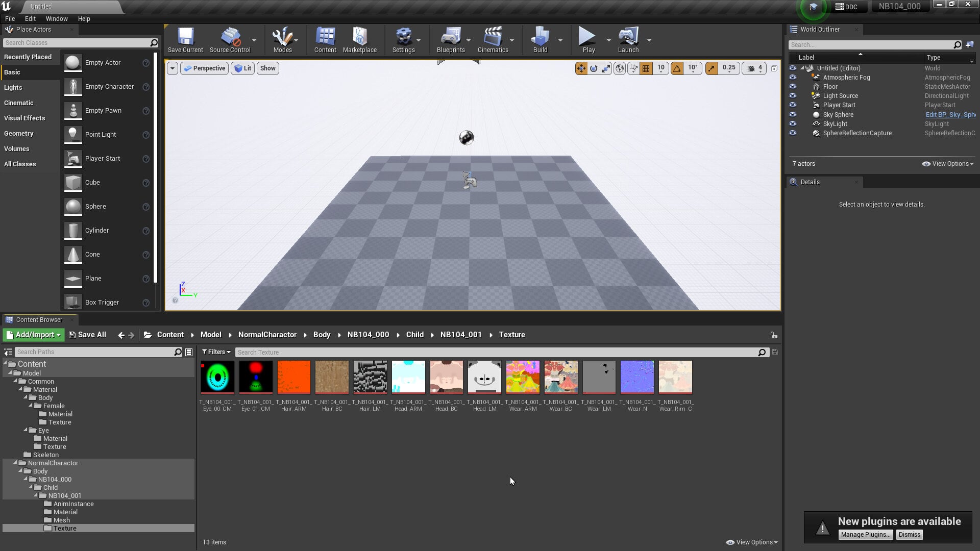
Task: Open Source Control from the toolbar
Action: 230,40
